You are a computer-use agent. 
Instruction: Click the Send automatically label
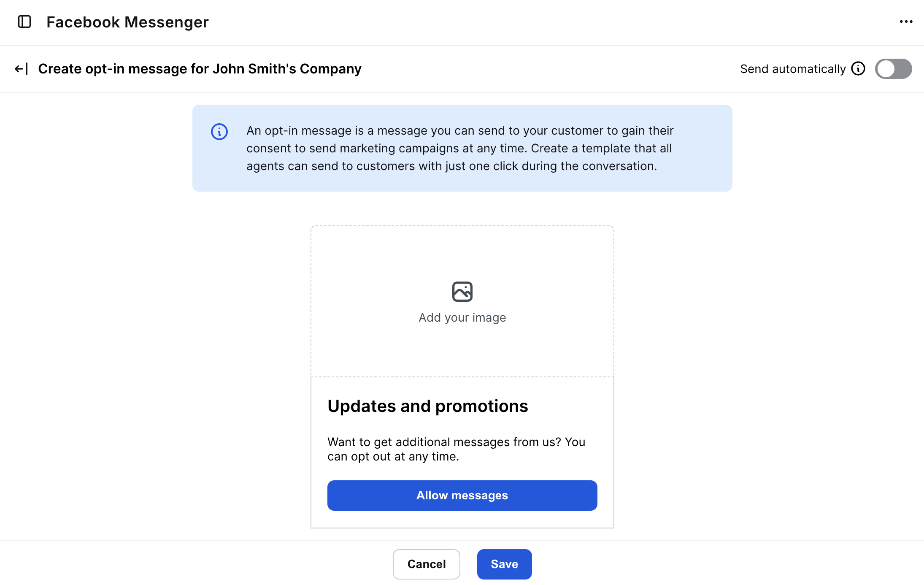point(793,69)
